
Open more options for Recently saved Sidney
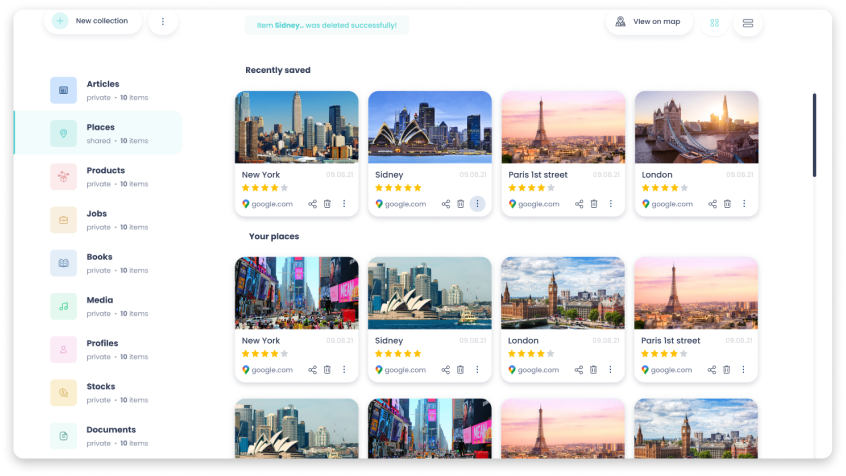[477, 204]
